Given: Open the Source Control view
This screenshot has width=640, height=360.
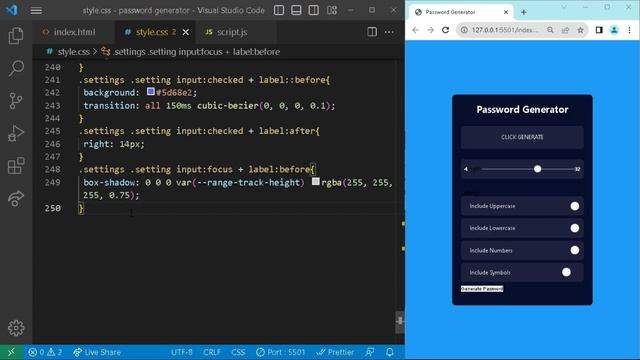Looking at the screenshot, I should tap(16, 100).
